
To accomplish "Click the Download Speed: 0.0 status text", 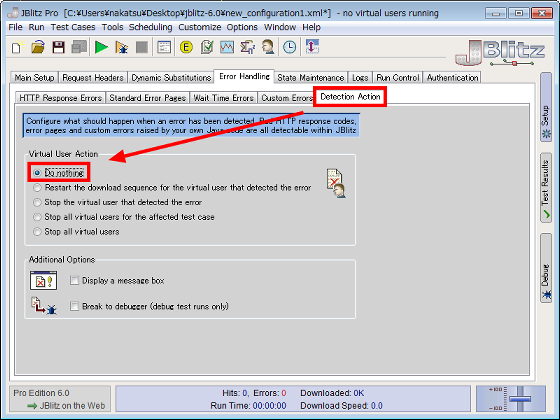I will [x=341, y=406].
